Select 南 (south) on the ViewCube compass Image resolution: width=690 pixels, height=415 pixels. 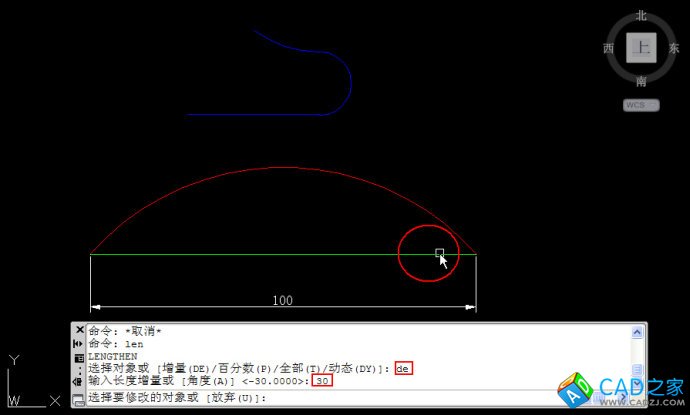pos(641,79)
